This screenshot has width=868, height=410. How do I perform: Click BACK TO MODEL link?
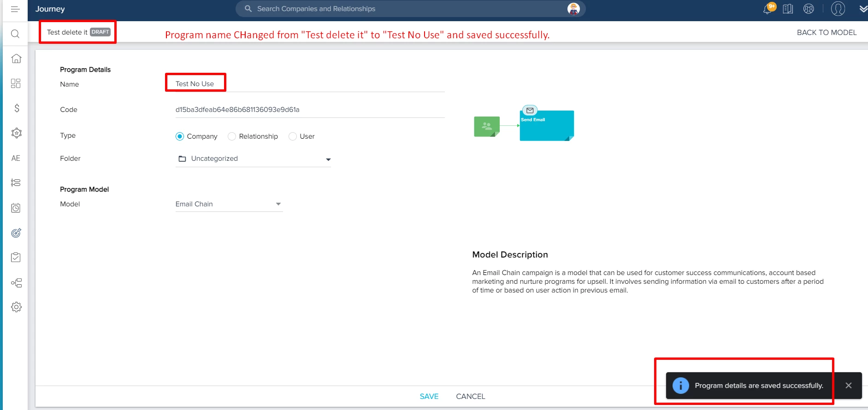[x=827, y=32]
